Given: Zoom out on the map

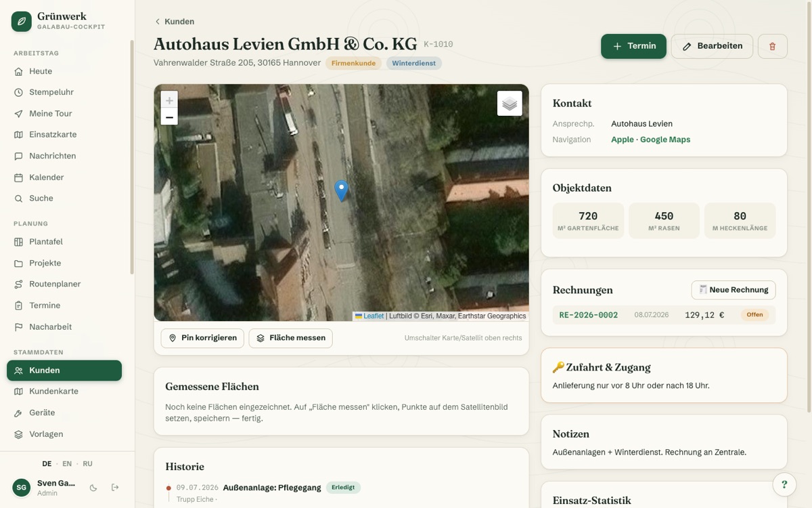Looking at the screenshot, I should [x=169, y=117].
